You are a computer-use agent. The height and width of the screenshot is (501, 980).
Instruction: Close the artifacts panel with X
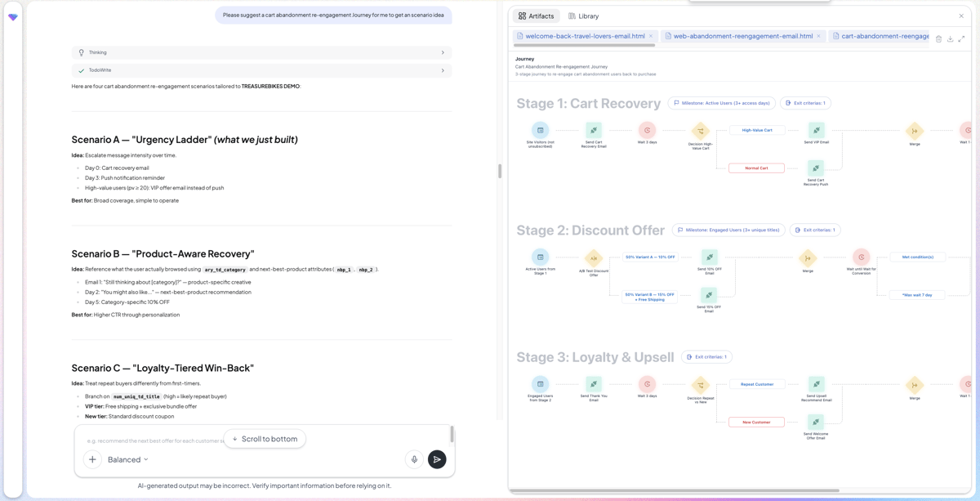(x=961, y=16)
